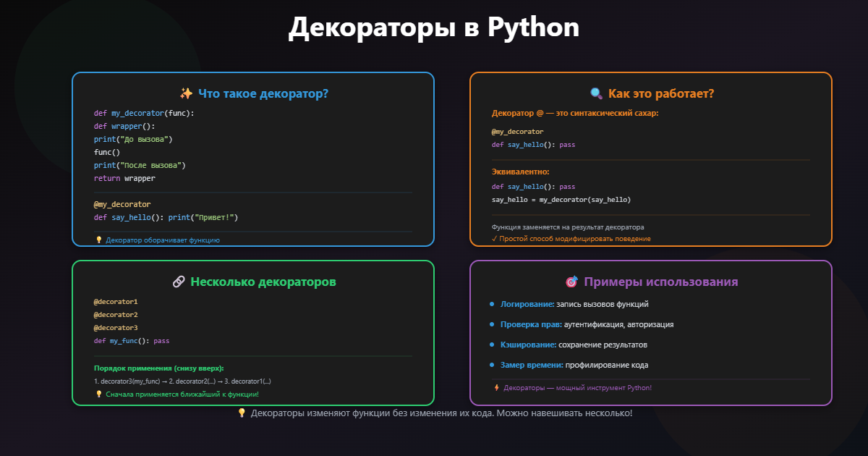Click the line def say_hello(): print("Привет!")
Image resolution: width=868 pixels, height=456 pixels.
tap(166, 217)
